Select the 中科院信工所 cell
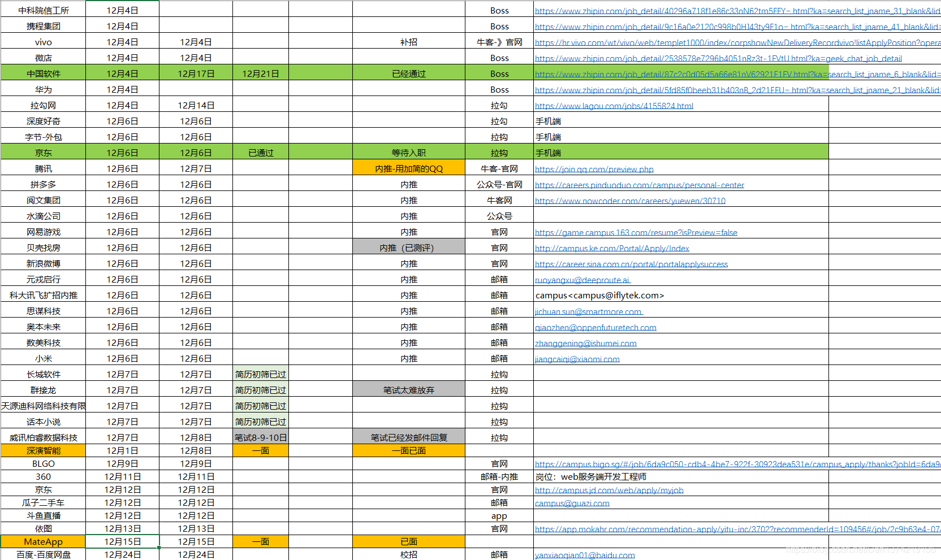The image size is (941, 560). (x=43, y=10)
